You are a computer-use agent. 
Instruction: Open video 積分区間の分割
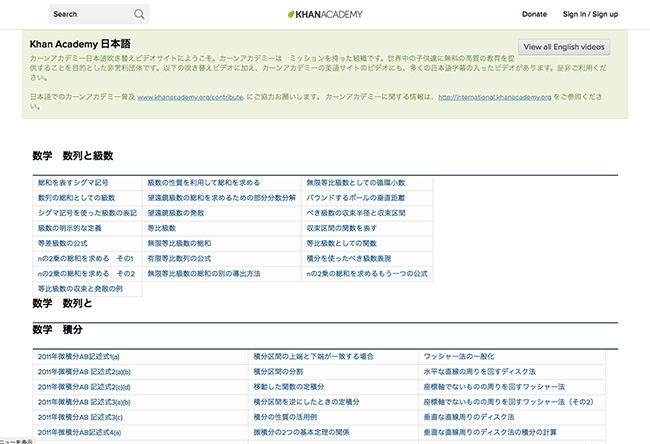coord(278,372)
